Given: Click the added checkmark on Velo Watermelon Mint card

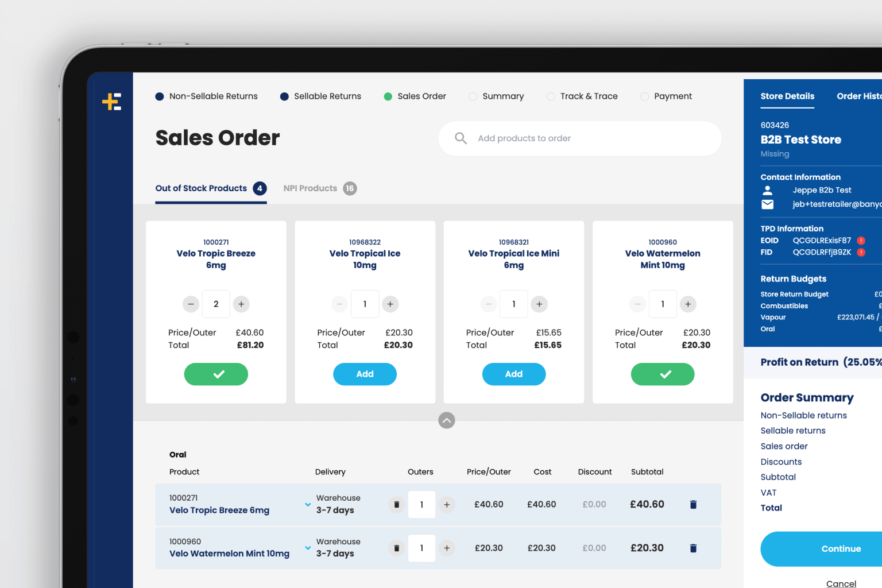Looking at the screenshot, I should 663,374.
